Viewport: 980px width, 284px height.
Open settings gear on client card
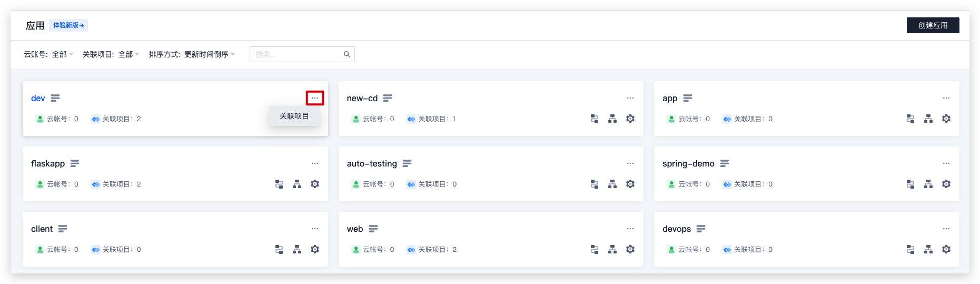tap(314, 249)
